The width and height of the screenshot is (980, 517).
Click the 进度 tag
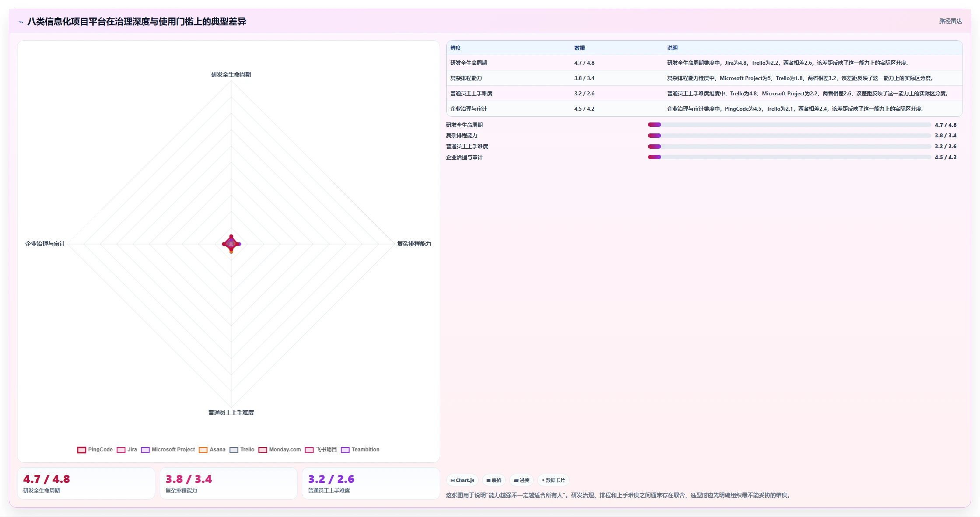coord(521,480)
